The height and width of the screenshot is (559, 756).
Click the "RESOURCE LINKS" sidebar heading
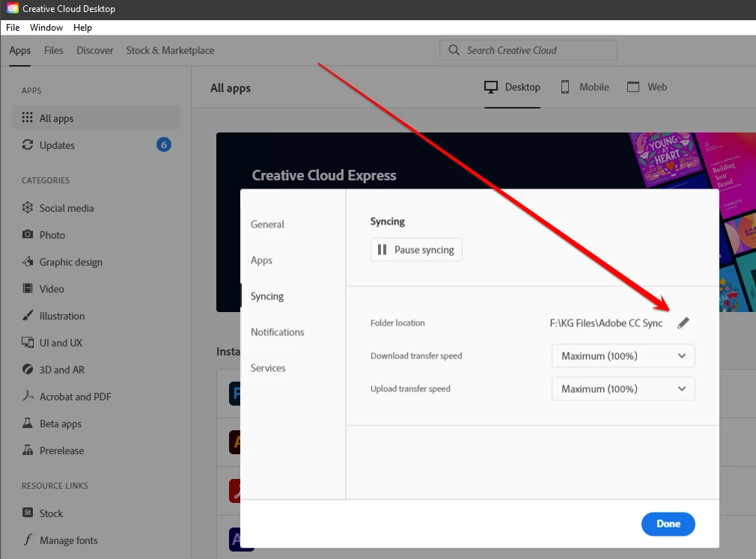pos(55,486)
